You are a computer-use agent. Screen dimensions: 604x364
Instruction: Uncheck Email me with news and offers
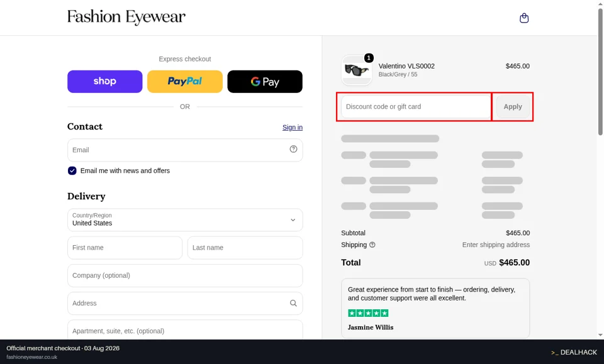(72, 171)
